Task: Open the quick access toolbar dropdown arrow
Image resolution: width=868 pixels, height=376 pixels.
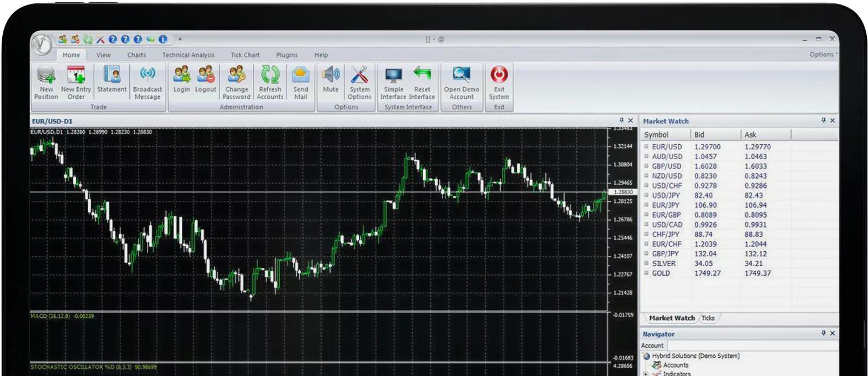Action: click(x=180, y=39)
